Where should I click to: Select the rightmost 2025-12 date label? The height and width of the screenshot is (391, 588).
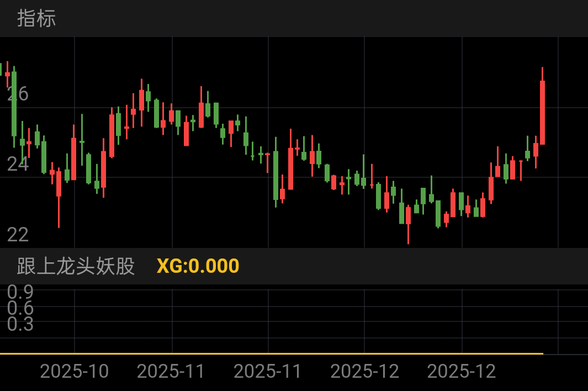click(462, 372)
